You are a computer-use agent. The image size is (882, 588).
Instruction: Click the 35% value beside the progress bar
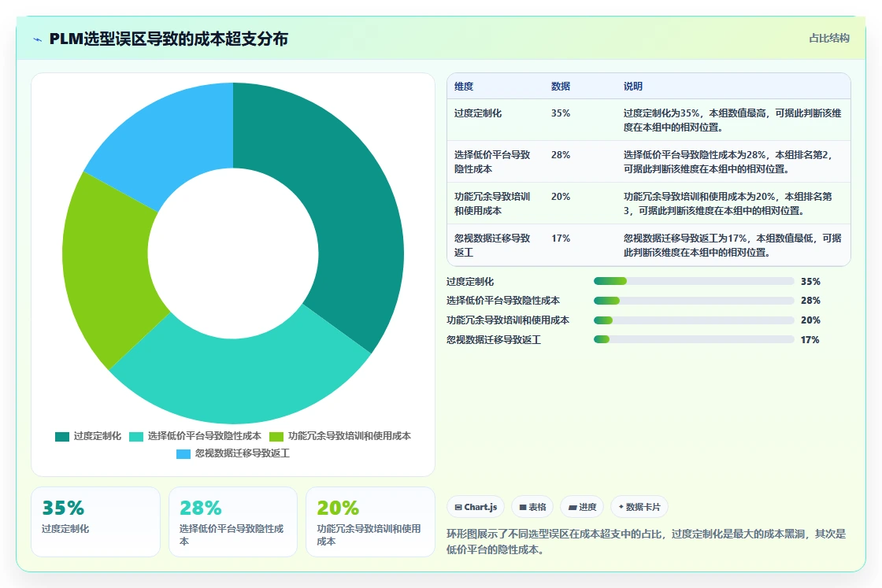(x=810, y=282)
